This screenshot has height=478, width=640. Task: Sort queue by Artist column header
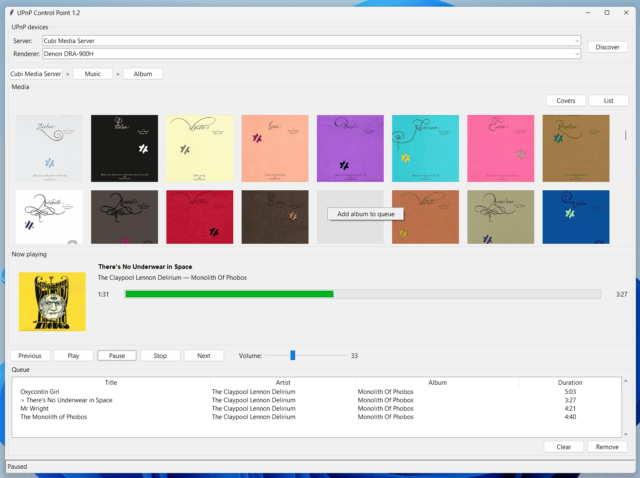pos(283,382)
